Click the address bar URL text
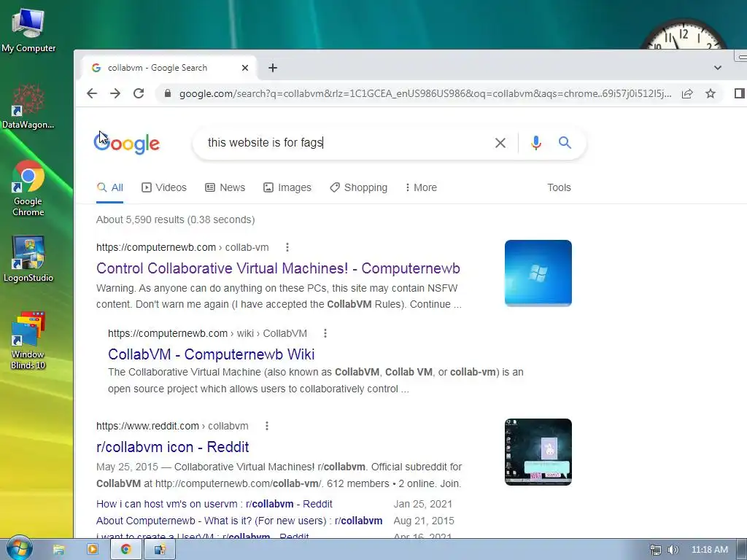The image size is (747, 560). pos(425,94)
